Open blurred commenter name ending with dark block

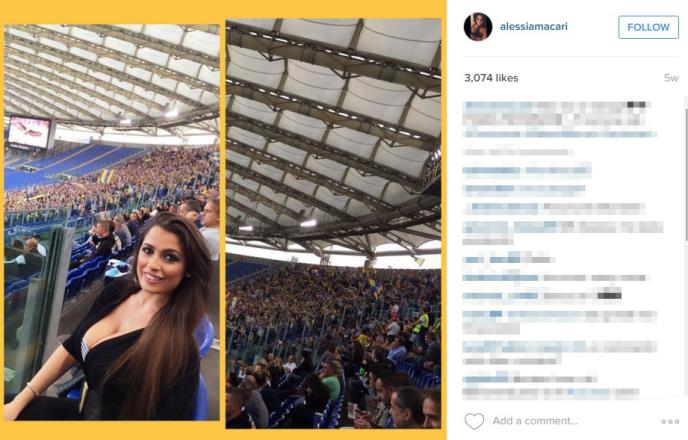click(x=542, y=295)
